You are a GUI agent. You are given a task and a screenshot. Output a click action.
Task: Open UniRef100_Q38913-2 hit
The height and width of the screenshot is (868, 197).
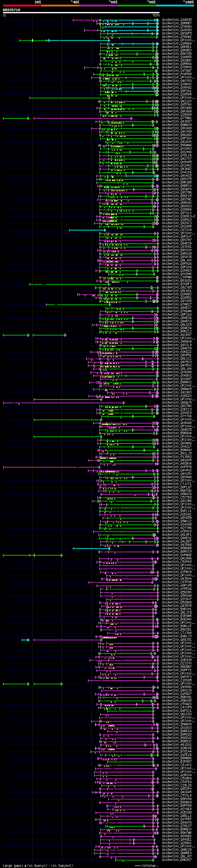point(179,216)
